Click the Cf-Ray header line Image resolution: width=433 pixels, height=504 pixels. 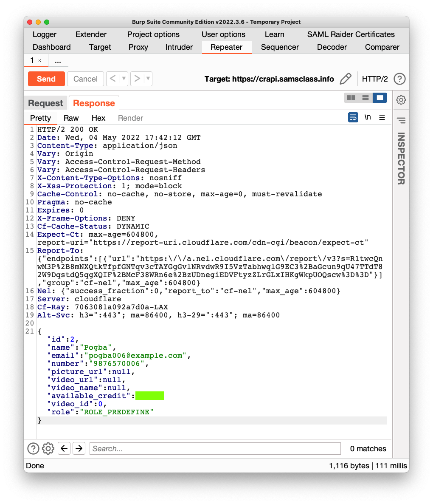coord(102,307)
